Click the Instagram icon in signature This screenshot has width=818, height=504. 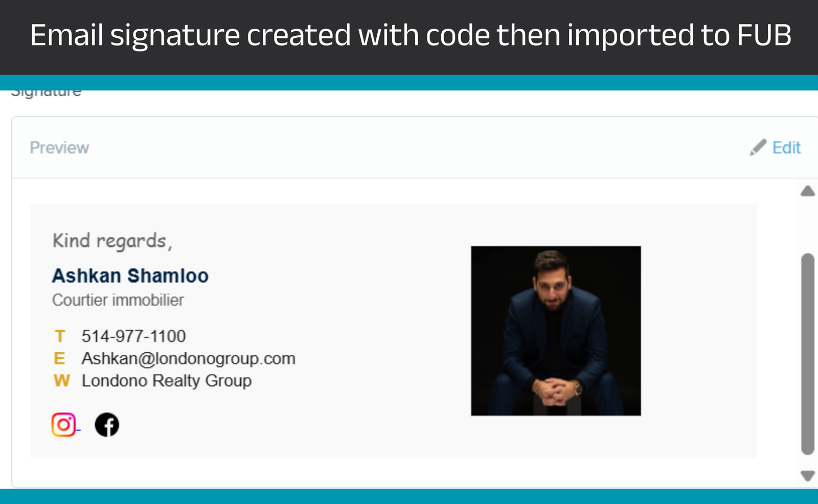pos(64,425)
